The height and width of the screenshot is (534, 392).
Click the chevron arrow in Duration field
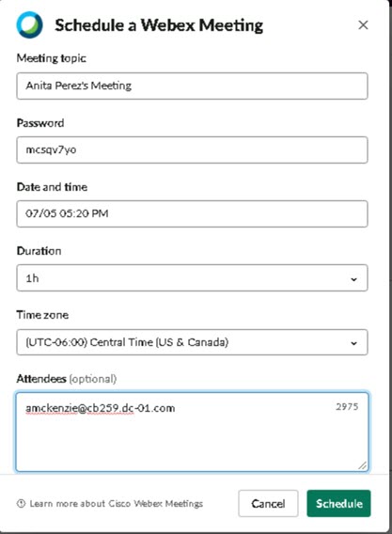click(353, 279)
